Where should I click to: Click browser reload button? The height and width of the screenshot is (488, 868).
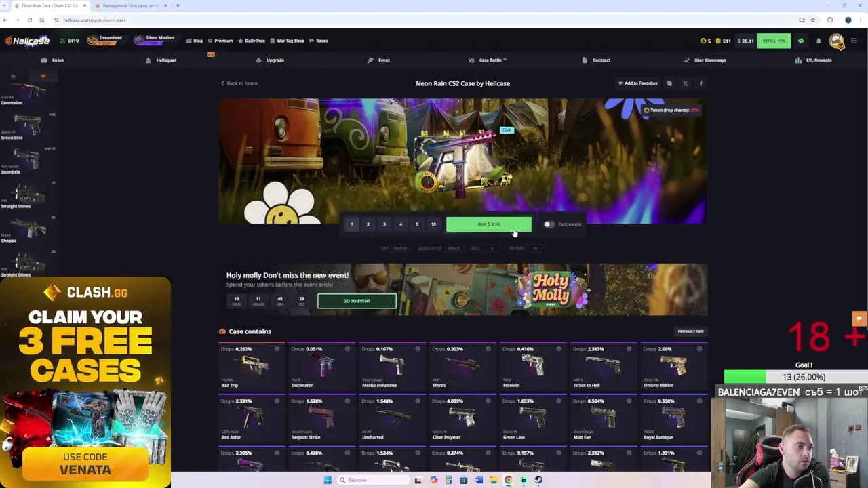29,20
